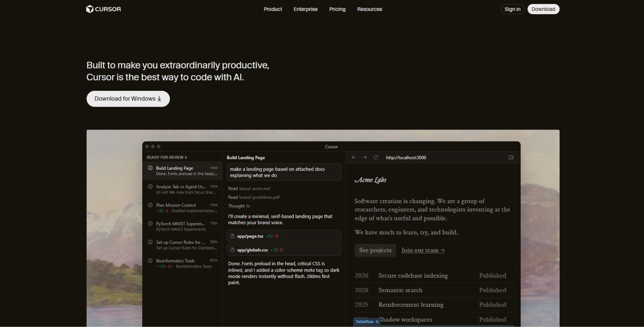Toggle the checkmark on Build Landing Page task

click(150, 168)
